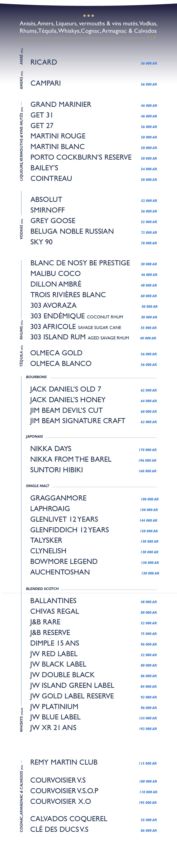Open the Single Malt section heading
Image resolution: width=177 pixels, height=868 pixels.
tap(37, 486)
